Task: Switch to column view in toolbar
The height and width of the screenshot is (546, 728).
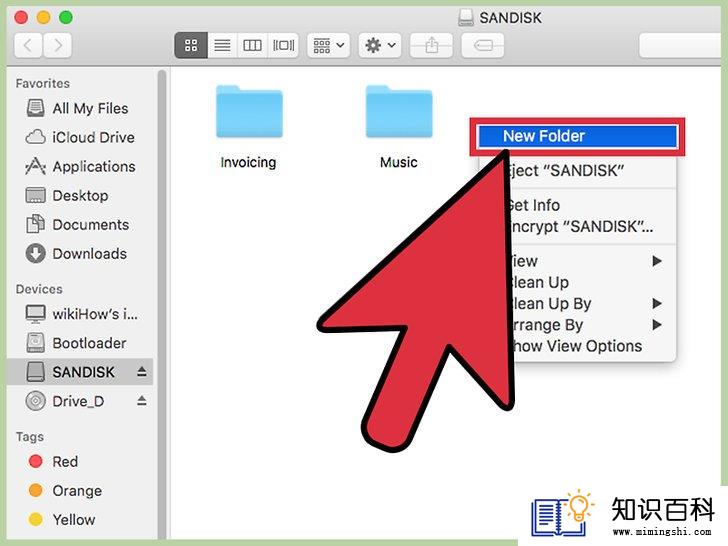Action: (x=253, y=45)
